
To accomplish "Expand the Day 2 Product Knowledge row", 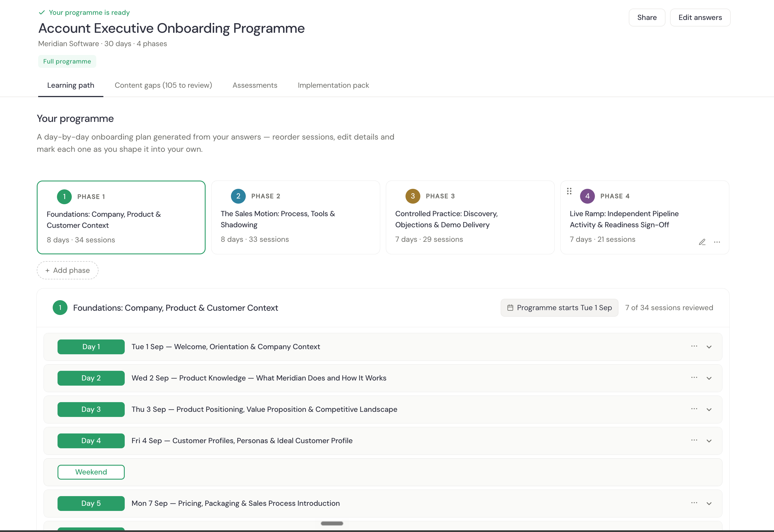I will click(x=709, y=378).
